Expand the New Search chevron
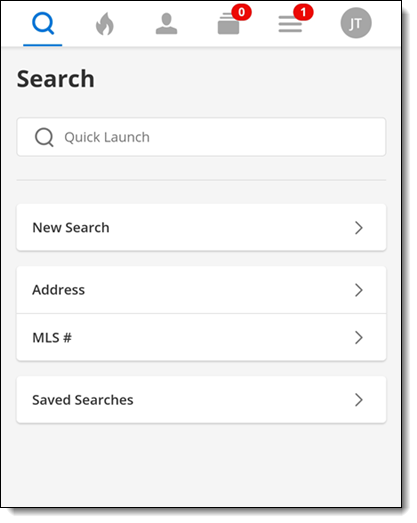This screenshot has height=523, width=417. pos(359,228)
